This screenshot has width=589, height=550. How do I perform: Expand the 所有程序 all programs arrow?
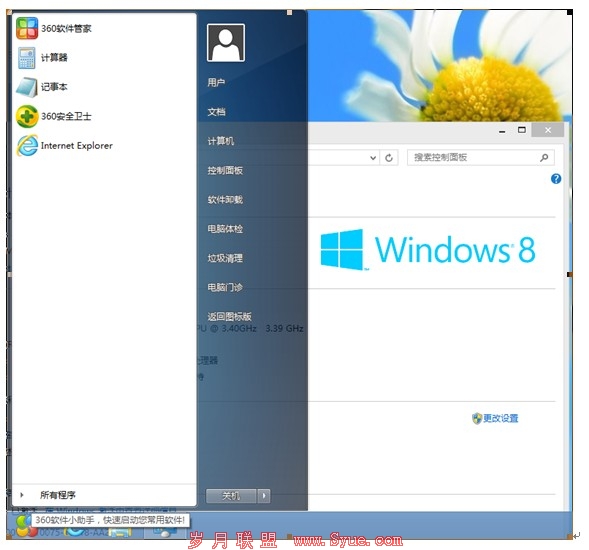pos(22,495)
